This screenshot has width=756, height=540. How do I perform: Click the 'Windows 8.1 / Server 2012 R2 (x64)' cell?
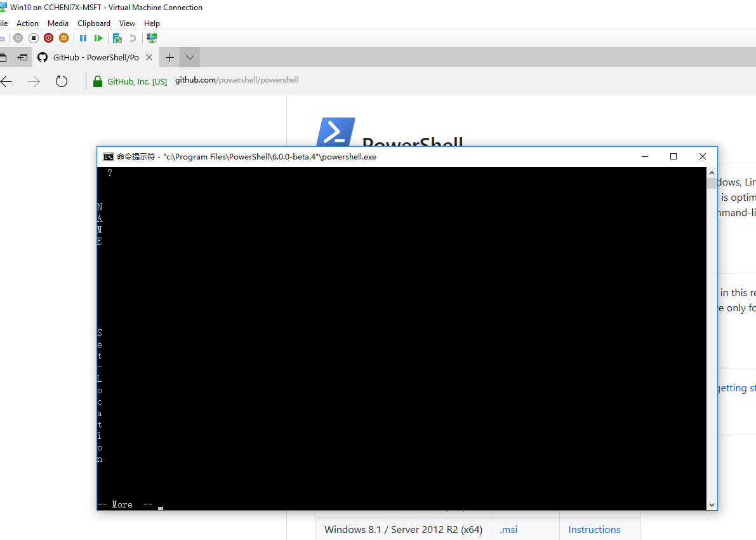point(403,529)
